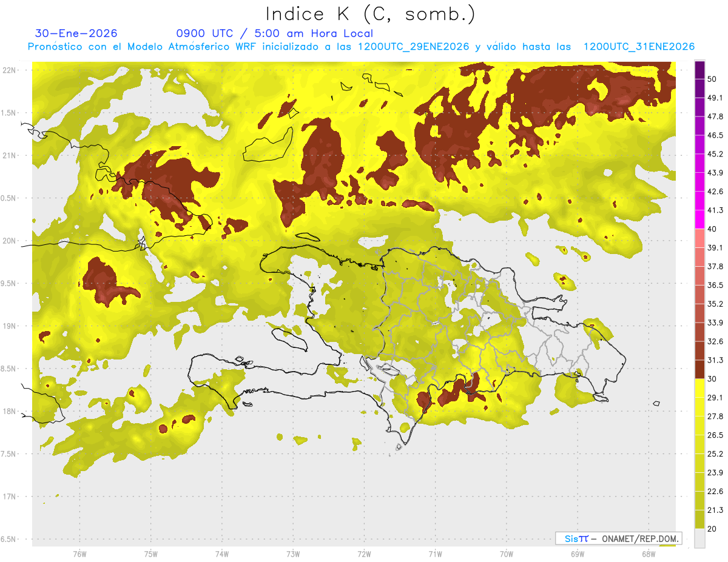728x562 pixels.
Task: Click the colorbar value 49.1
Action: coord(715,98)
